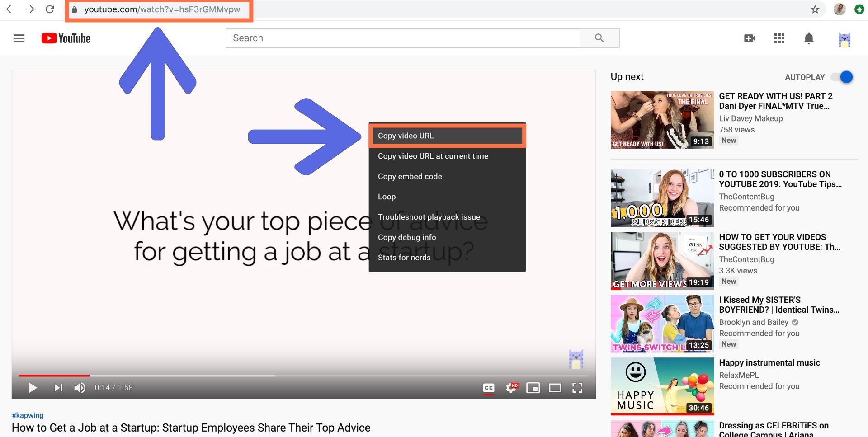The width and height of the screenshot is (868, 437).
Task: Open the 0 TO 1000 SUBSCRIBERS video title
Action: (780, 179)
